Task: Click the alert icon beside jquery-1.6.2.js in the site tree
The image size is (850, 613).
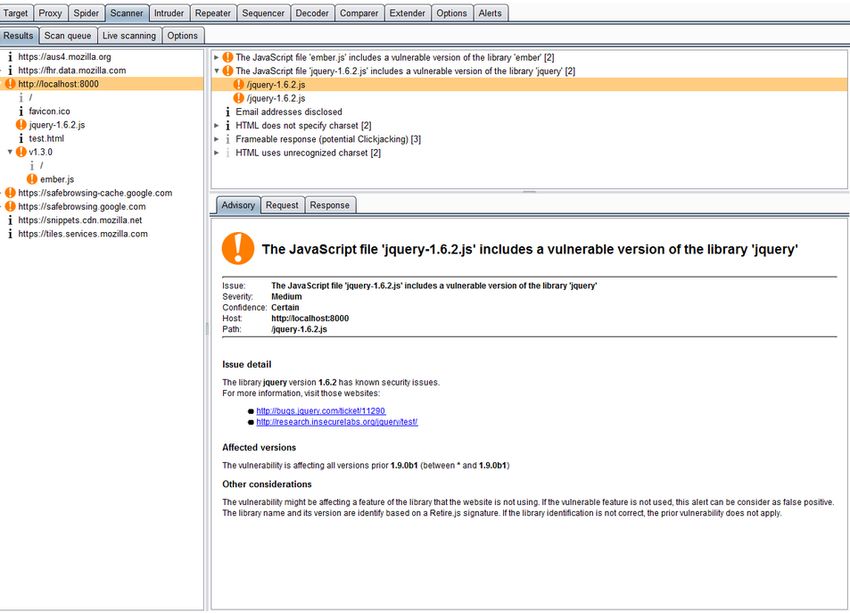Action: click(21, 125)
